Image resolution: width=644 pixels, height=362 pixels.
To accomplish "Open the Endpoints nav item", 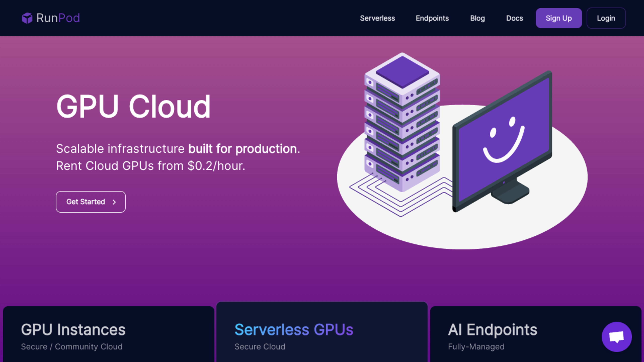I will tap(432, 18).
